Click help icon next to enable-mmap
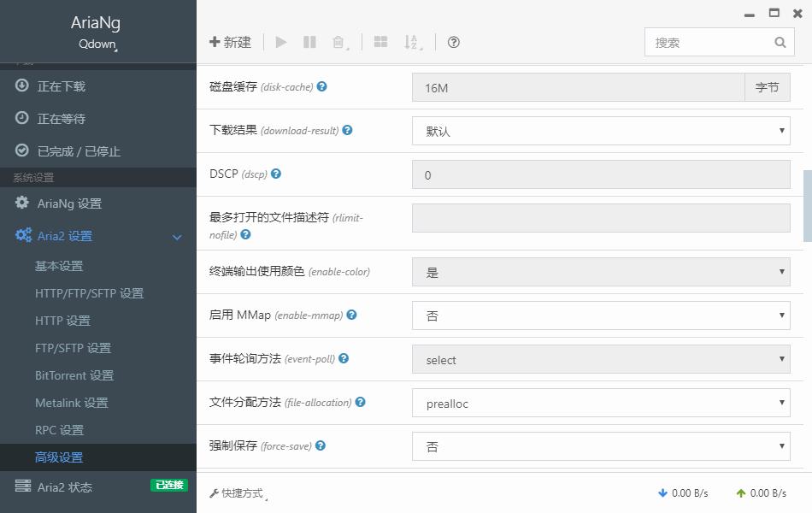 coord(351,315)
